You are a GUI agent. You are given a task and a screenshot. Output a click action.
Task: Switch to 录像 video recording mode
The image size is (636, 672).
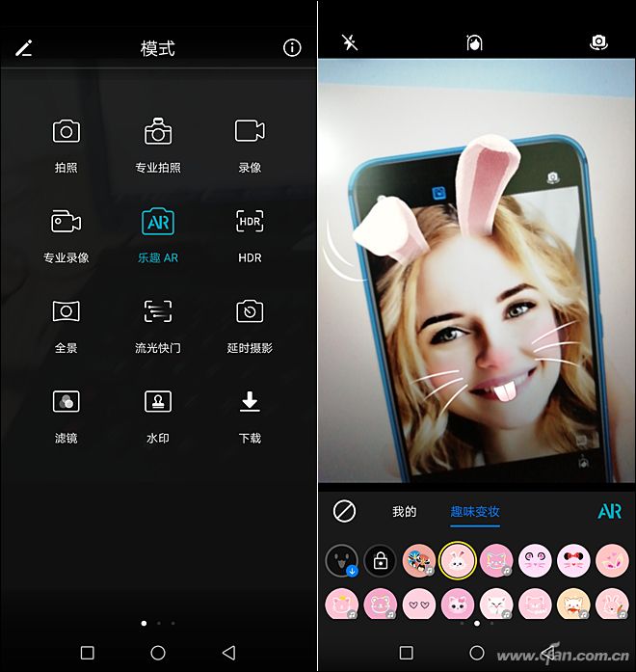click(x=250, y=132)
